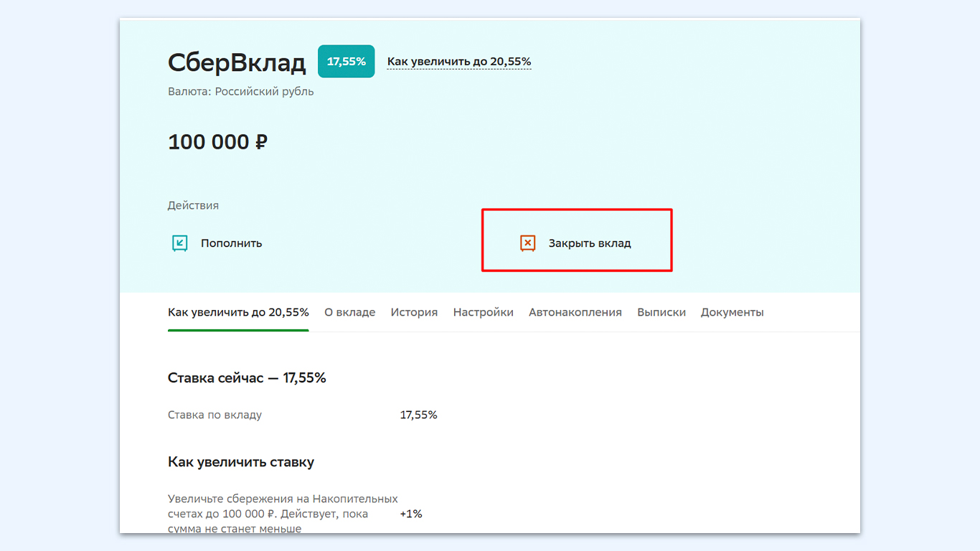This screenshot has height=551, width=980.
Task: Click the top-up deposit arrow icon
Action: pos(179,243)
